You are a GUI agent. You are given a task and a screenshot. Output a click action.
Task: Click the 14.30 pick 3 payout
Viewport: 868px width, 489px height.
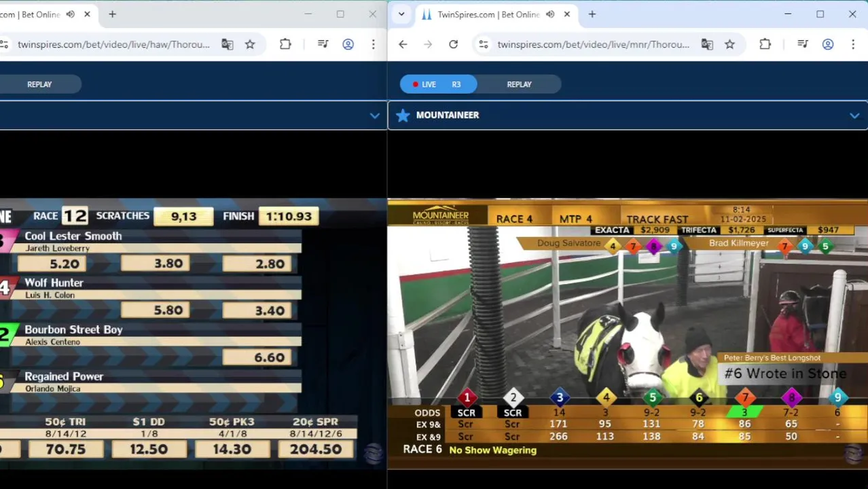232,449
